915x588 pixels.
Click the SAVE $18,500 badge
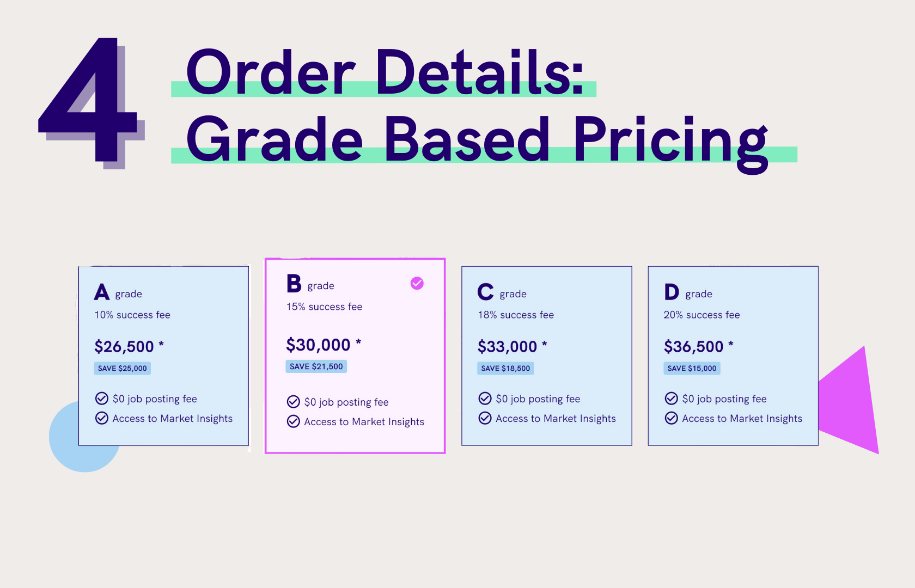[x=505, y=368]
